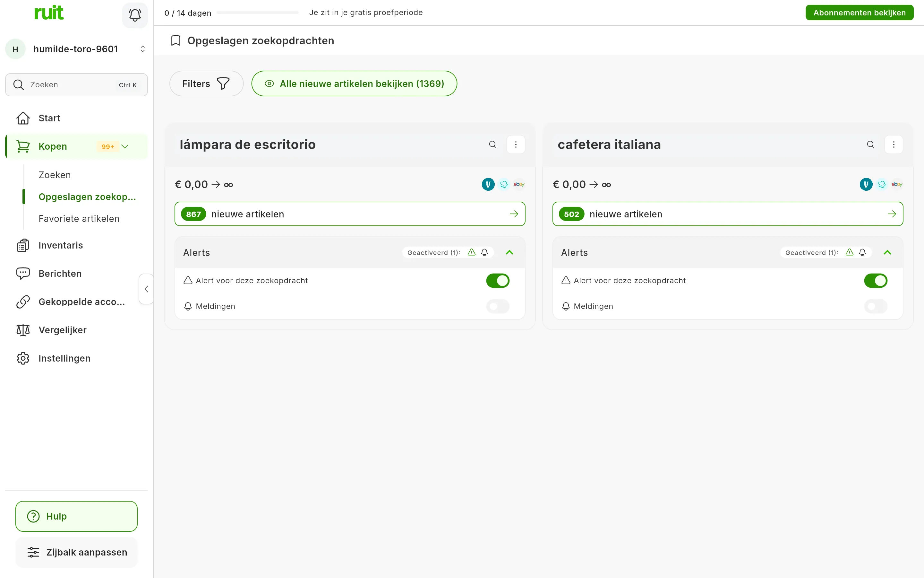
Task: Click the Wallapop icon on cafetera italiana card
Action: pyautogui.click(x=882, y=184)
